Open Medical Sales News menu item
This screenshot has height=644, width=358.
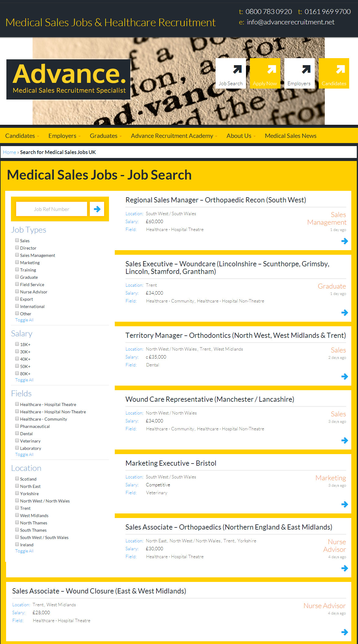point(291,136)
